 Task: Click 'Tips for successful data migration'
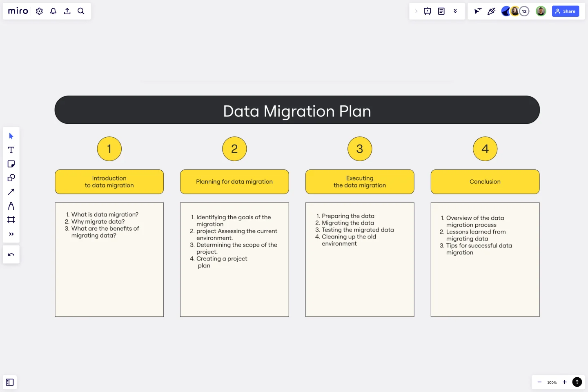click(x=479, y=249)
